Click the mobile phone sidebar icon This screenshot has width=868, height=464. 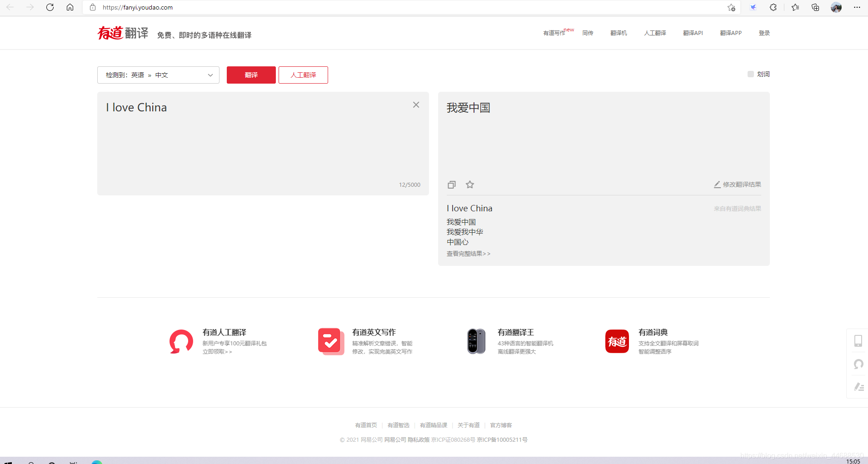[x=858, y=341]
